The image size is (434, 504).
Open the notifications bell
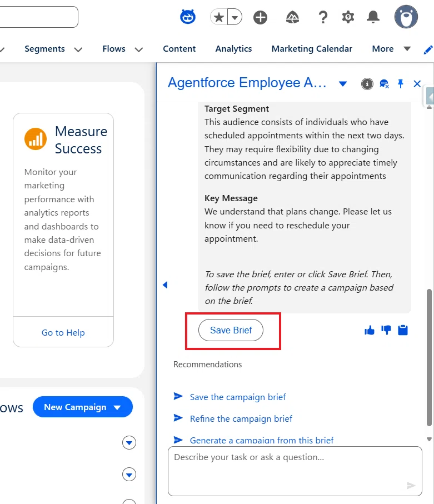[373, 17]
